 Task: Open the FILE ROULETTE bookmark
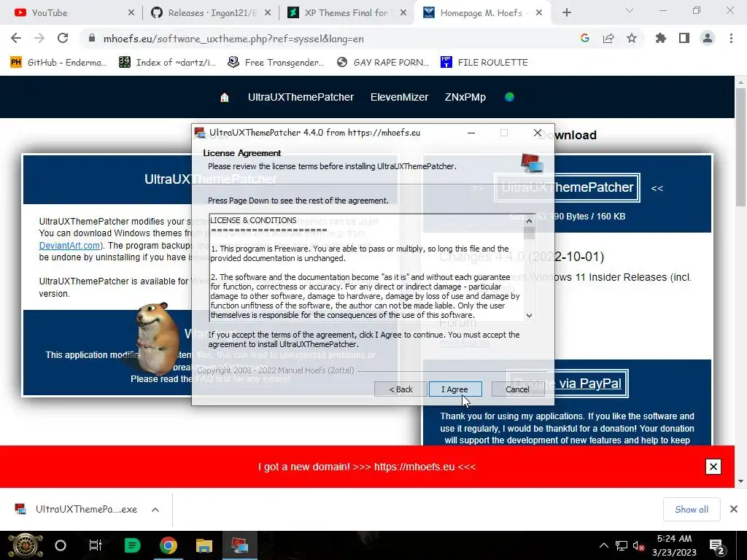(x=484, y=63)
